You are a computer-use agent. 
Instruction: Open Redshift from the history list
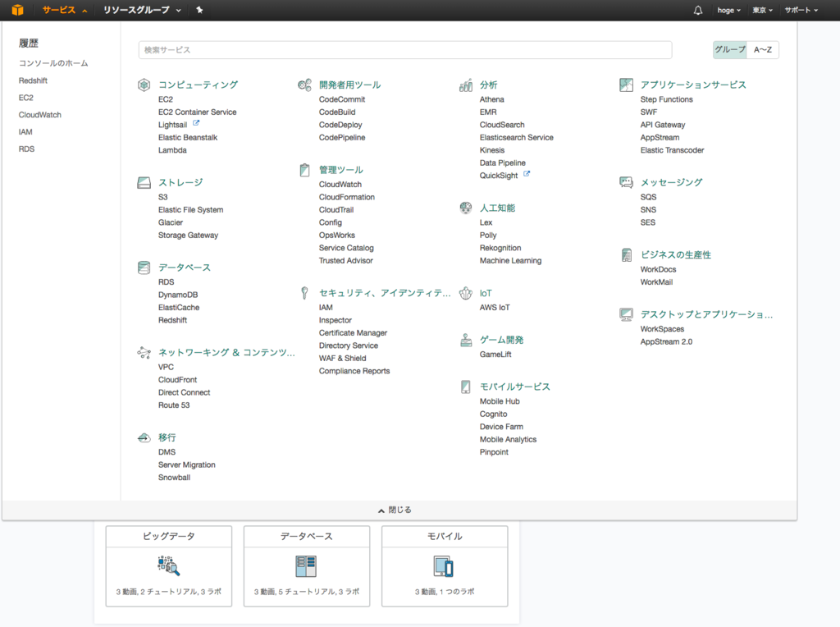click(33, 80)
